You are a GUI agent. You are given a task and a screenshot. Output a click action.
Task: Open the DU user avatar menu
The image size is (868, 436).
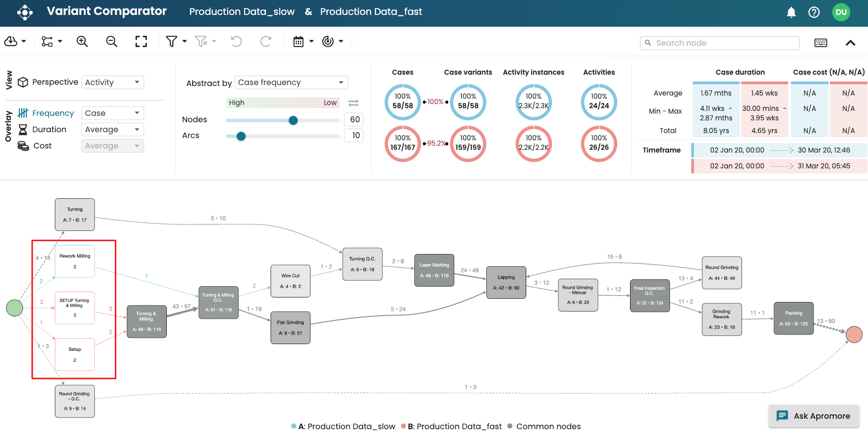coord(841,12)
